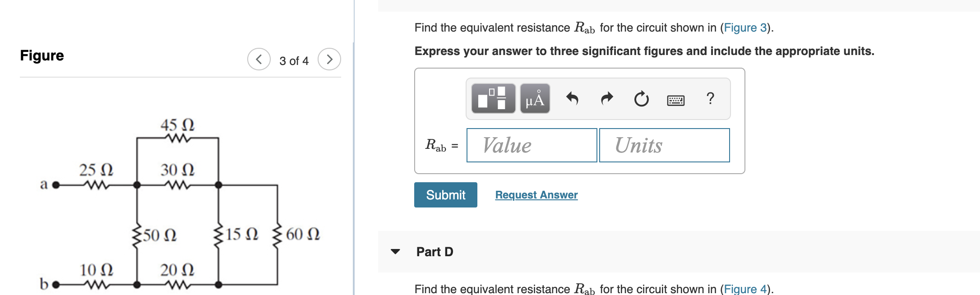Advance to next figure with right chevron
Viewport: 980px width, 295px height.
pos(330,58)
